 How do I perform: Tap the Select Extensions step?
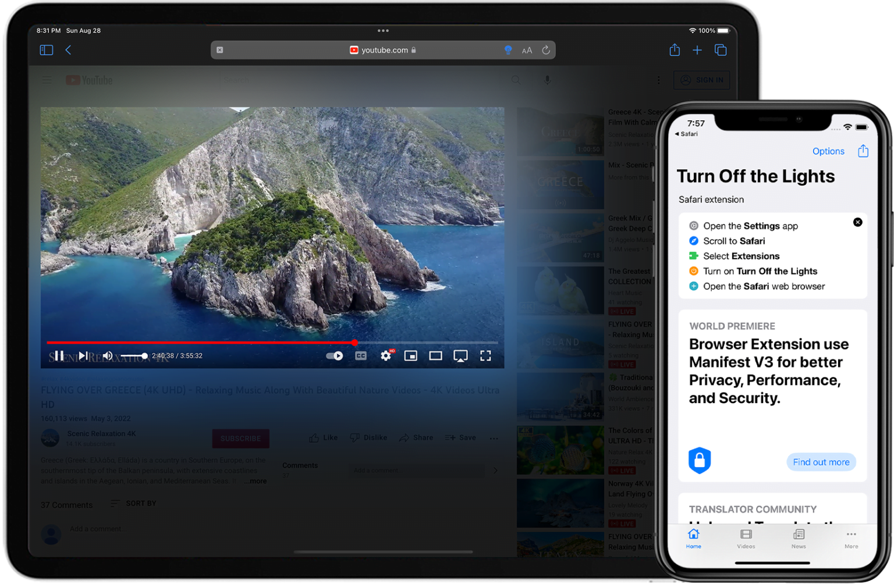[x=734, y=256]
